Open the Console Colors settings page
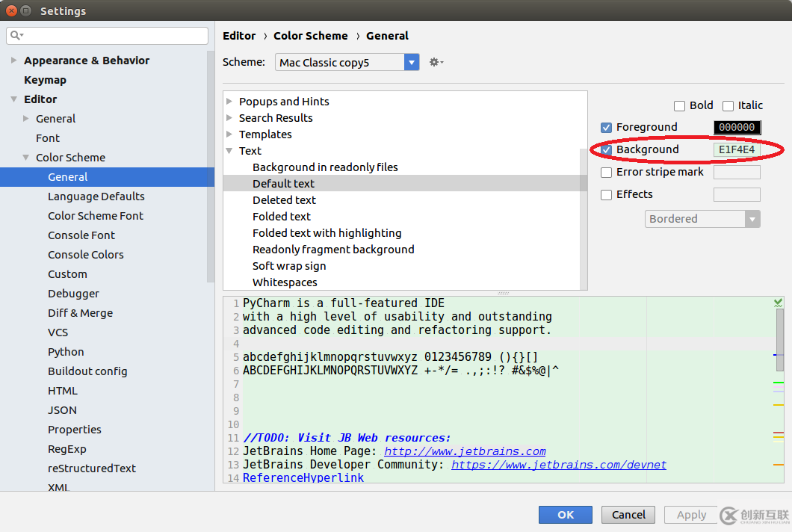The width and height of the screenshot is (792, 532). (x=86, y=255)
